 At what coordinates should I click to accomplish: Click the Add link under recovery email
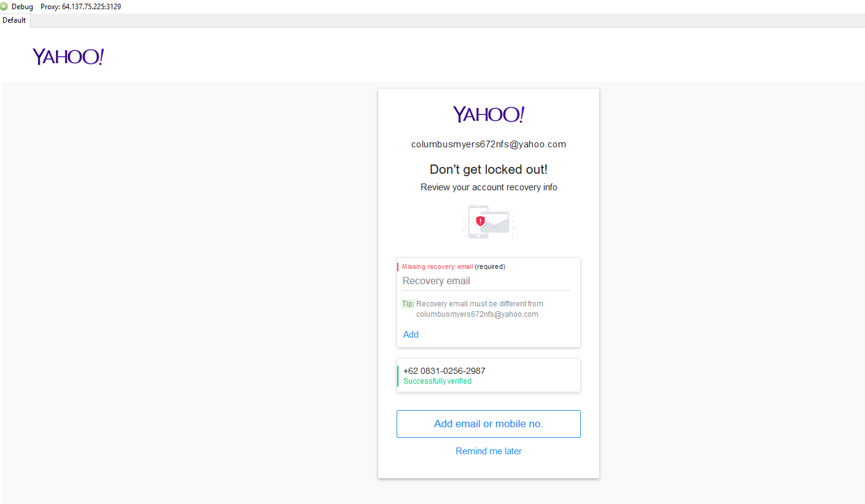[411, 335]
